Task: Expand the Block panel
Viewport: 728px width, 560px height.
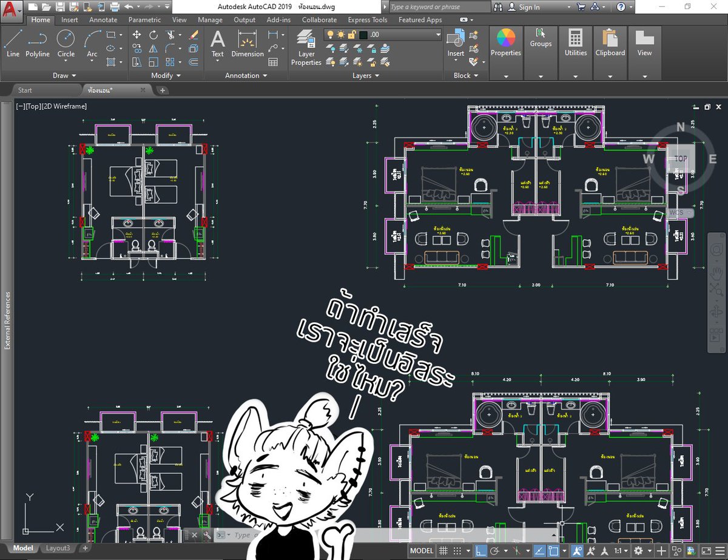Action: point(466,76)
